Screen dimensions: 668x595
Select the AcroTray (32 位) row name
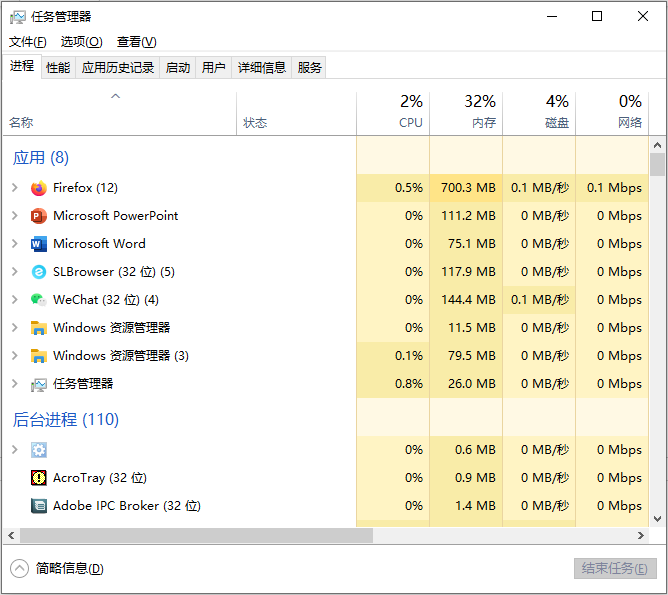(100, 478)
